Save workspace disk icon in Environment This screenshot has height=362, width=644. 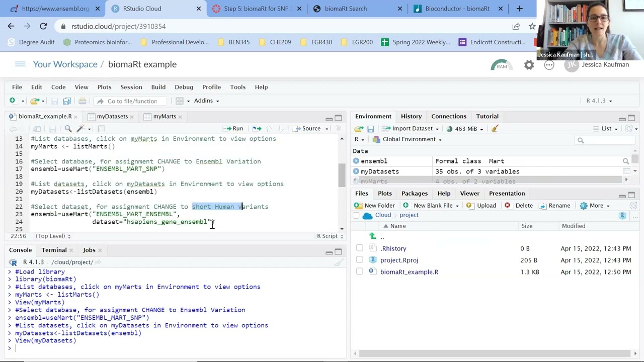[370, 129]
